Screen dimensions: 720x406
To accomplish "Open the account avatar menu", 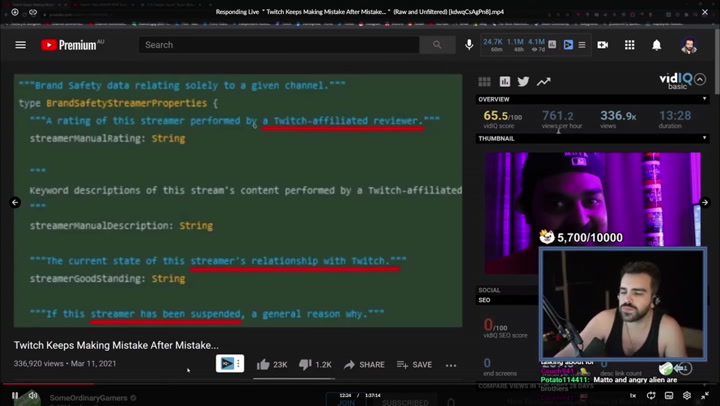I will [688, 45].
